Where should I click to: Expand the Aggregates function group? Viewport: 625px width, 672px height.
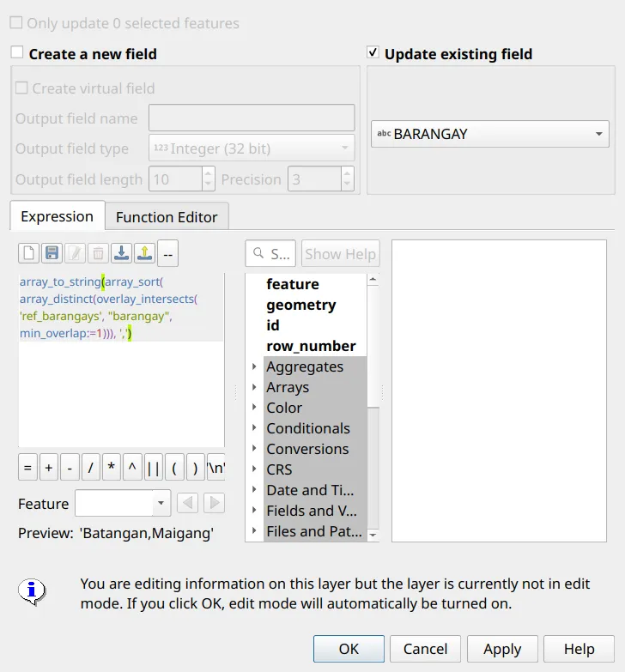[x=254, y=366]
